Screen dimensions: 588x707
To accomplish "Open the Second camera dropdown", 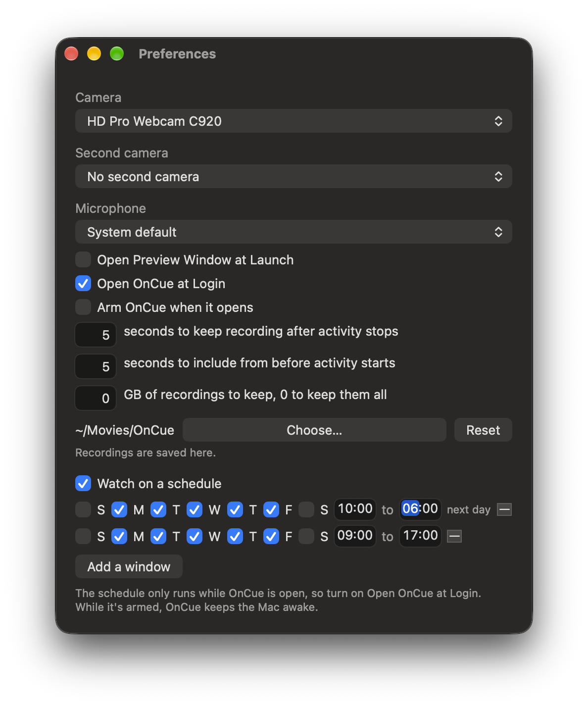I will click(x=294, y=176).
